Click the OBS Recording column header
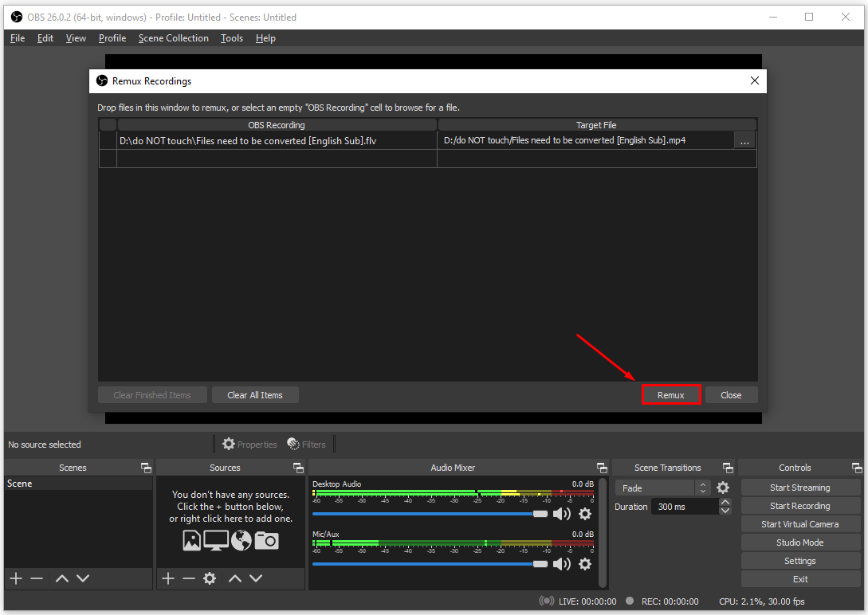This screenshot has height=615, width=868. coord(277,125)
